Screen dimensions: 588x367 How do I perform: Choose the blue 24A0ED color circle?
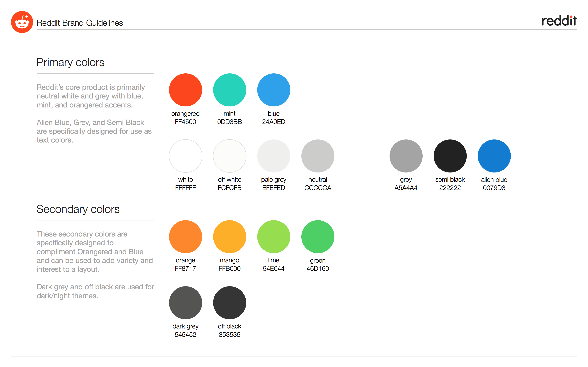click(274, 90)
